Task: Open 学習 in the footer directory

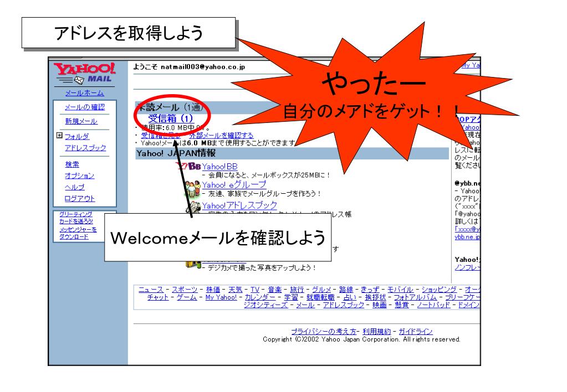Action: [291, 297]
